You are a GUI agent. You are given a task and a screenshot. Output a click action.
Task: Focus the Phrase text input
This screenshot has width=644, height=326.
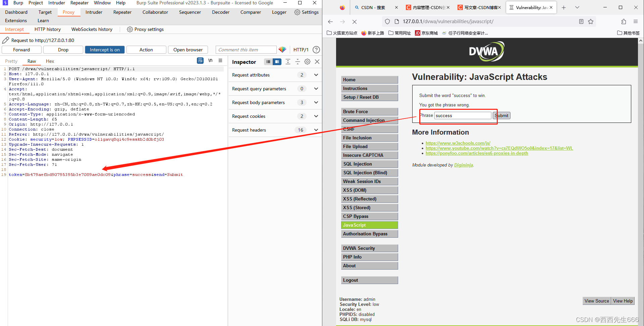point(463,115)
